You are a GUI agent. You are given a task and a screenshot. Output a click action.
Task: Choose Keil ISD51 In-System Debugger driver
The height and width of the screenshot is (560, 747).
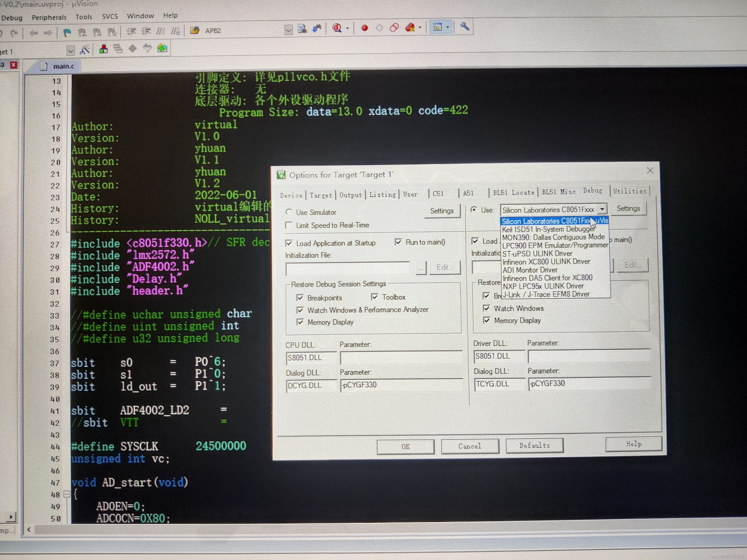[x=548, y=229]
